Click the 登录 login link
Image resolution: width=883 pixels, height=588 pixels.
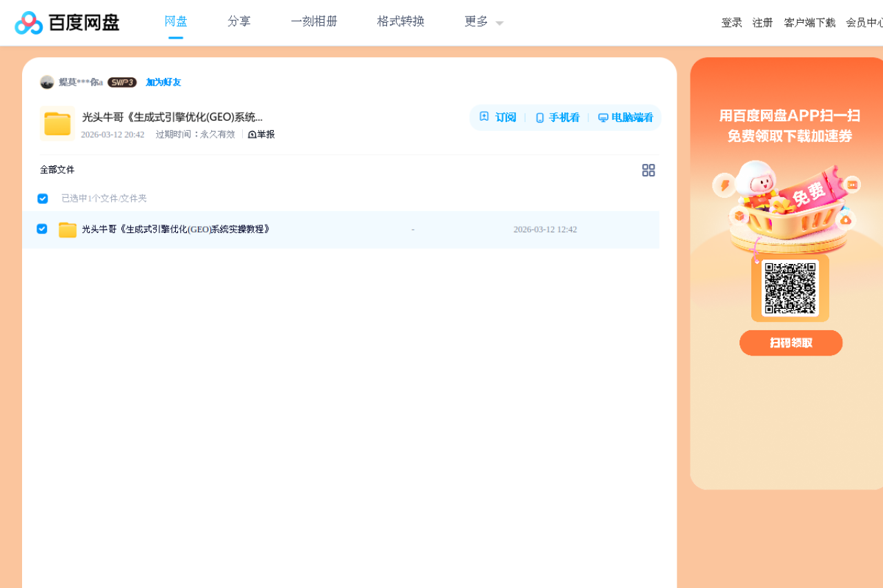tap(731, 22)
